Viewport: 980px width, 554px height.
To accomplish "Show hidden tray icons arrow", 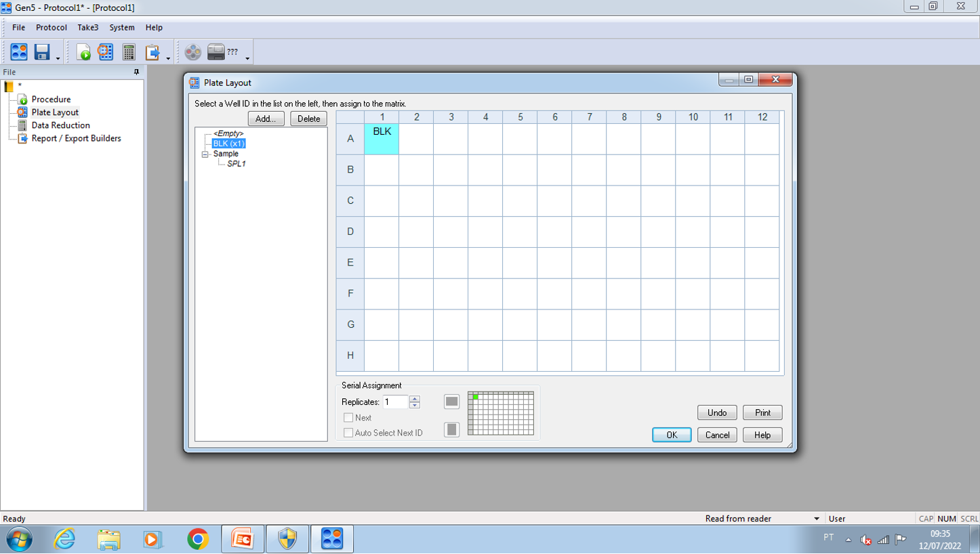I will 848,540.
